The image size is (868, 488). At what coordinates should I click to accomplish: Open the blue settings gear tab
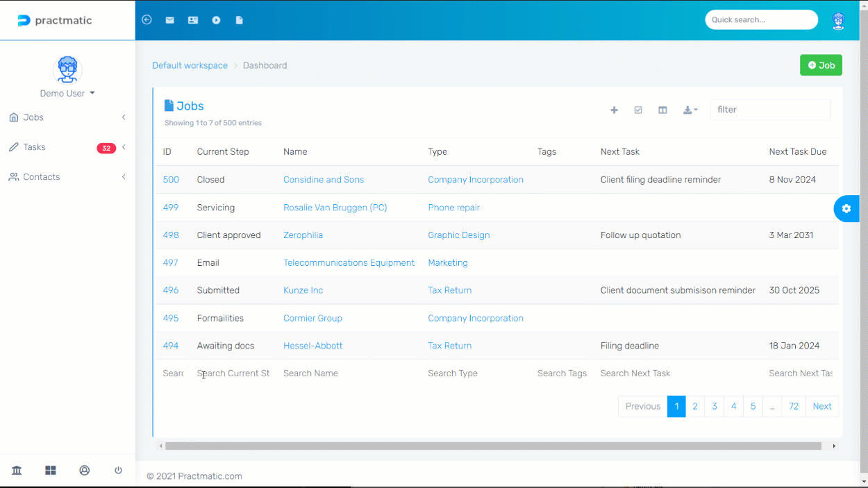[x=846, y=208]
